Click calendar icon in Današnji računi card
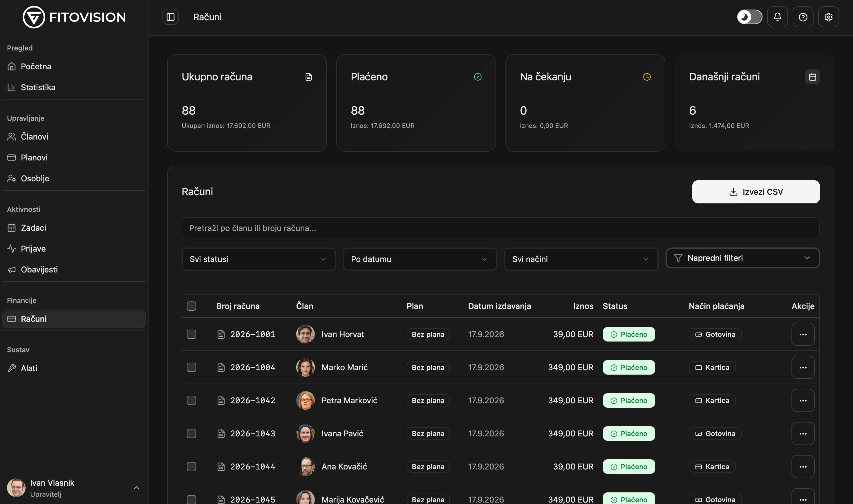 coord(812,77)
